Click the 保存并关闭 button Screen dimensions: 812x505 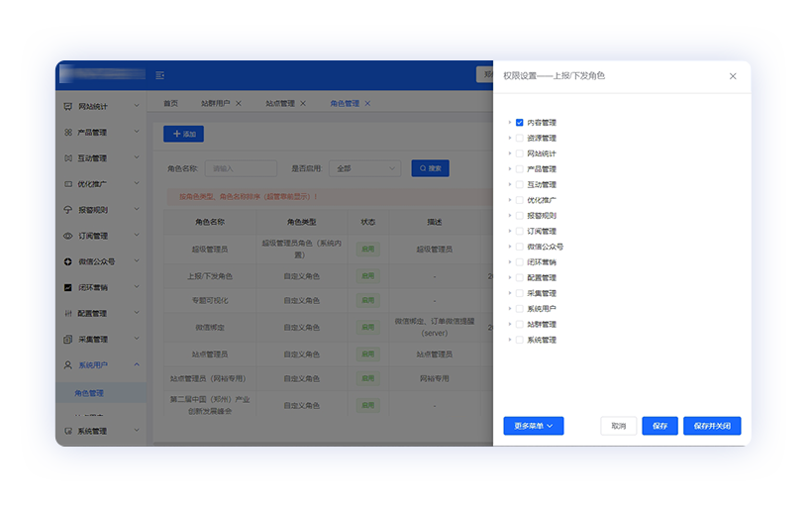coord(712,426)
